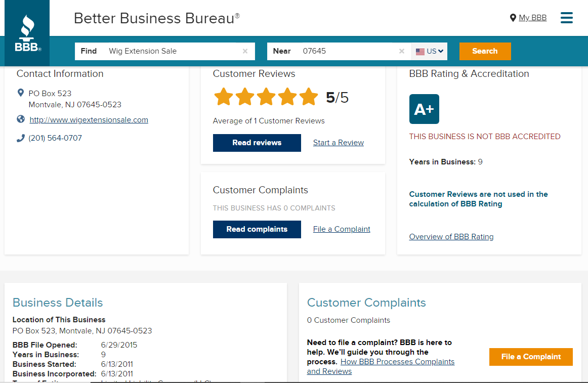Click the US flag icon
The height and width of the screenshot is (383, 588).
click(421, 52)
